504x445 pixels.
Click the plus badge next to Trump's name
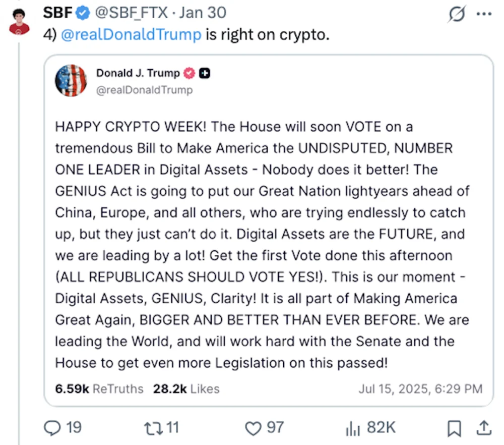(205, 73)
